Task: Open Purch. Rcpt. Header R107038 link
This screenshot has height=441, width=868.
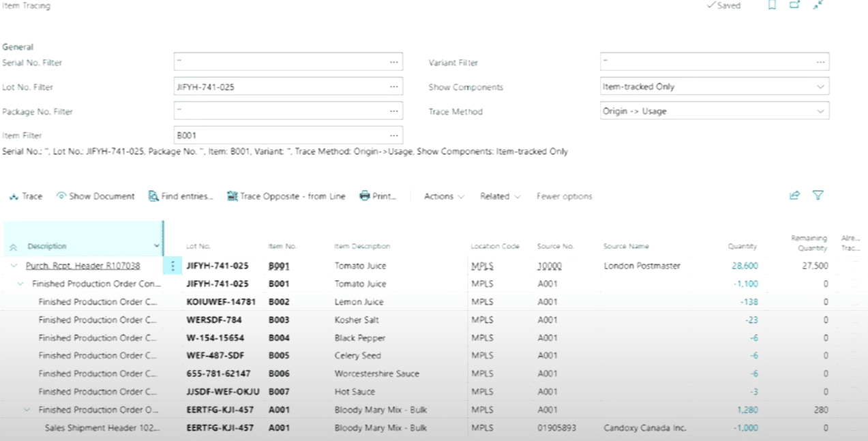Action: tap(83, 266)
